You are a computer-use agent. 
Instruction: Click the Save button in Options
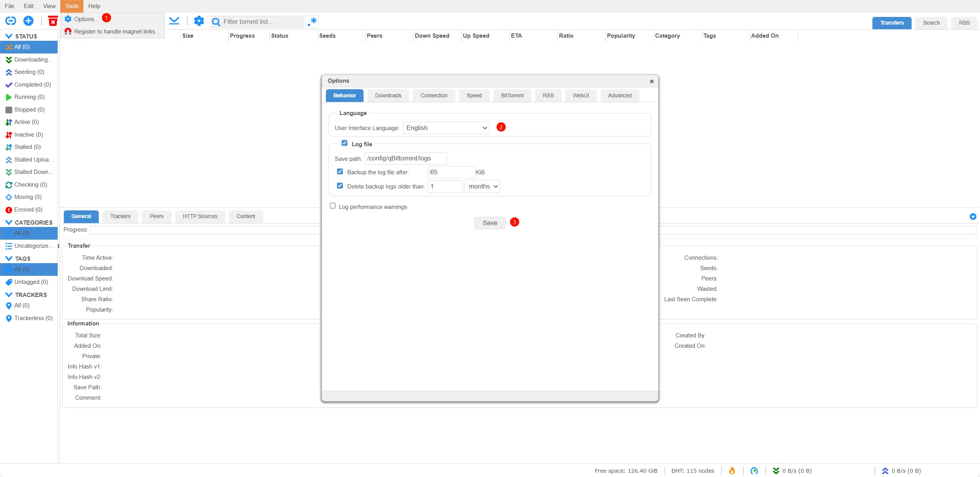click(490, 223)
